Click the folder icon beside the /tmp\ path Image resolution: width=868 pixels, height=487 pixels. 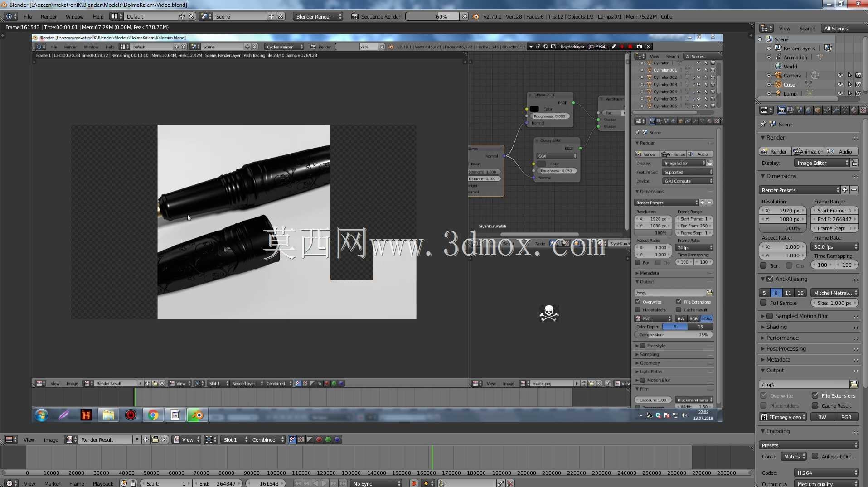click(854, 384)
